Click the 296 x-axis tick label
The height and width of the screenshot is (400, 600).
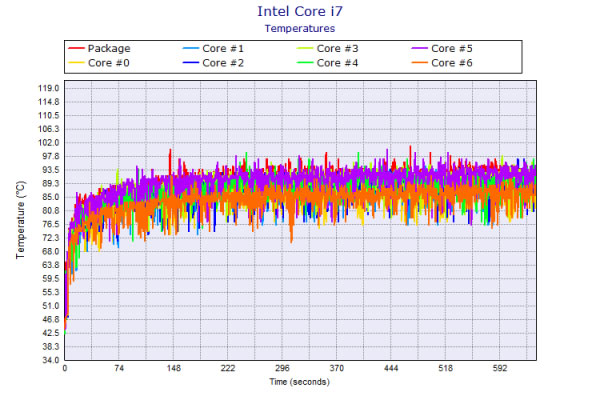click(282, 368)
